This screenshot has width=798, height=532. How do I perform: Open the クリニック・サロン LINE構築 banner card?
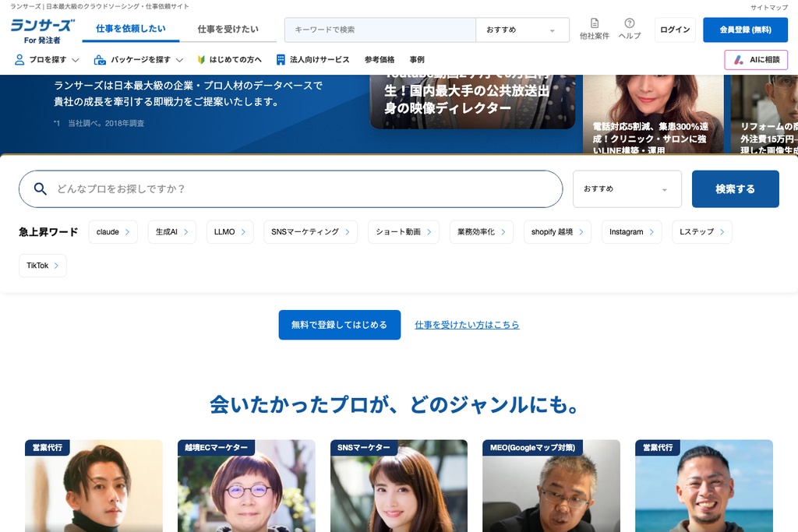653,114
